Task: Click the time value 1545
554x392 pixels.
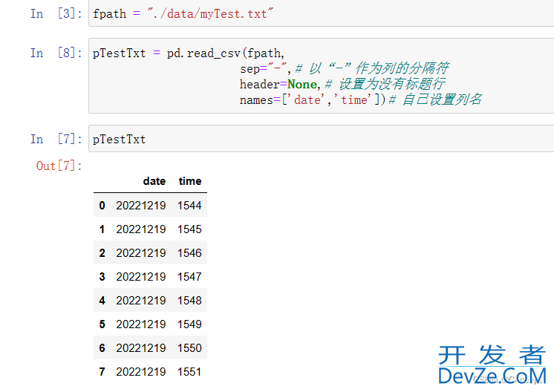Action: pos(189,229)
